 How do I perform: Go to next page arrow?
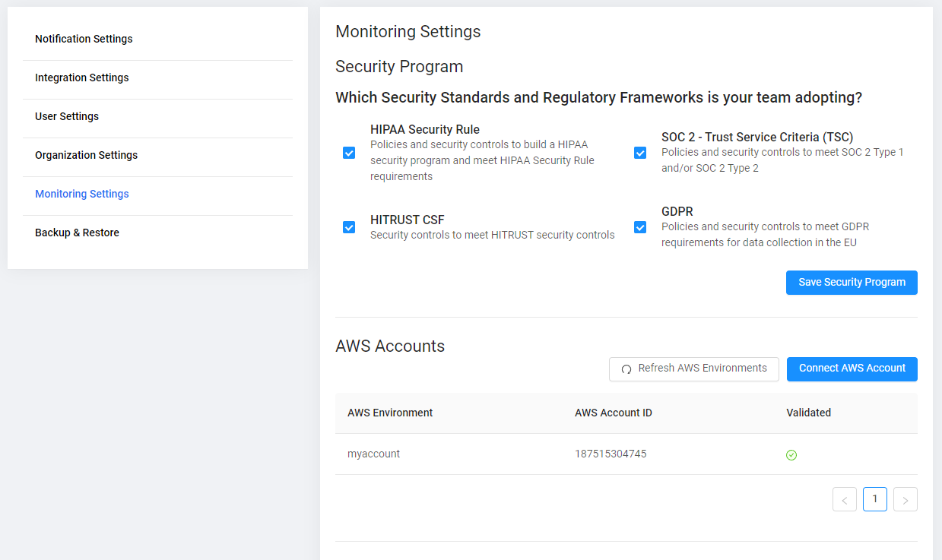(905, 499)
